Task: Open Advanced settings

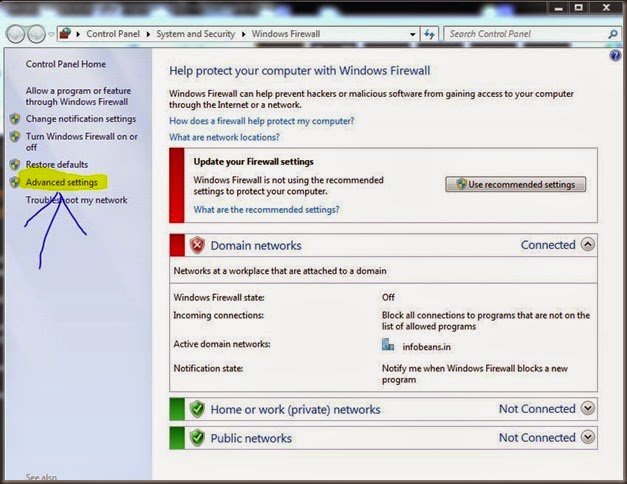Action: [x=62, y=182]
